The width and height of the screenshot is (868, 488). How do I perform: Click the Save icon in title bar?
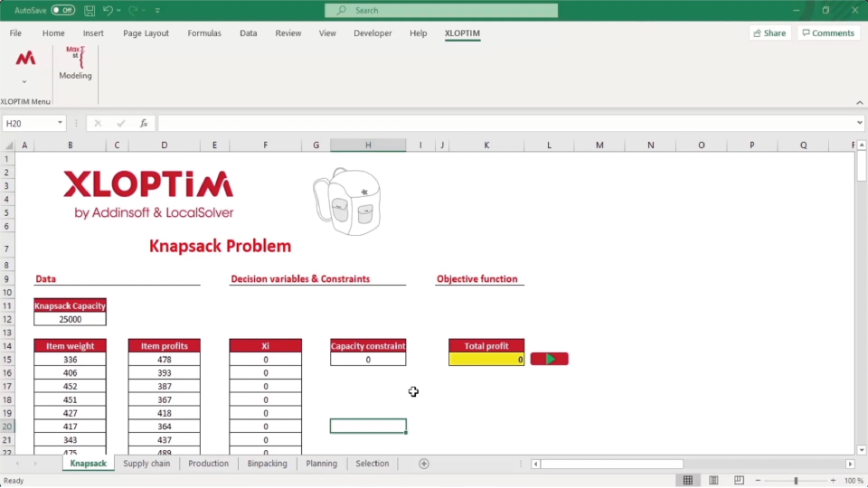coord(90,10)
